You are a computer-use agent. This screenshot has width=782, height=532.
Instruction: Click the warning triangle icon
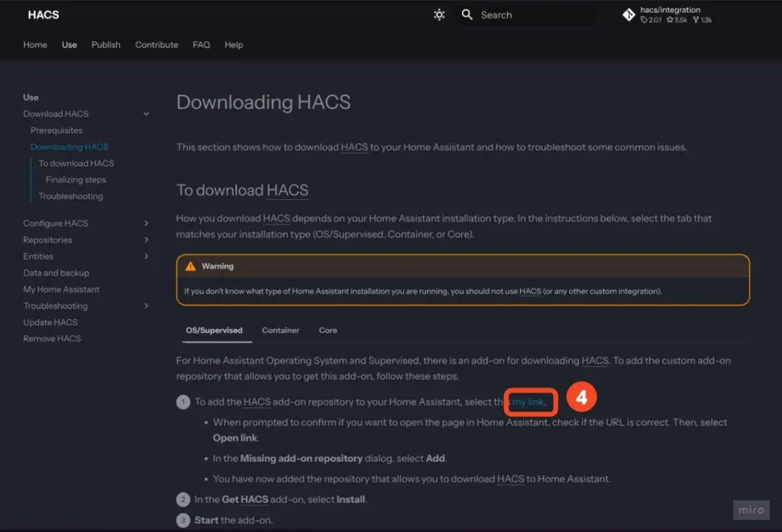click(192, 266)
